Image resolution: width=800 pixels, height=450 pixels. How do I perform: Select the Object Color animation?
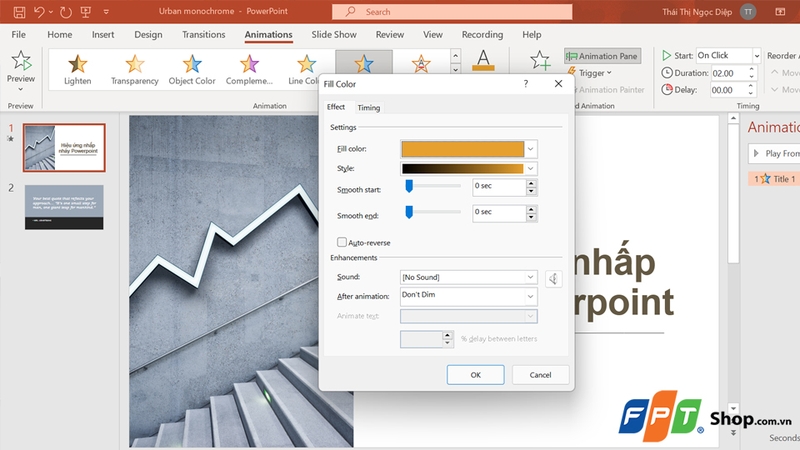pos(192,69)
